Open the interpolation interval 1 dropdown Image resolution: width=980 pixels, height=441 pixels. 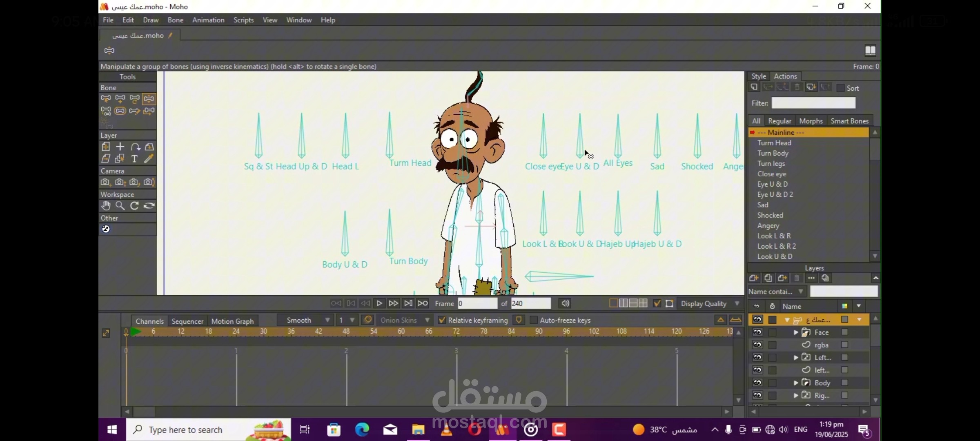[x=347, y=320]
